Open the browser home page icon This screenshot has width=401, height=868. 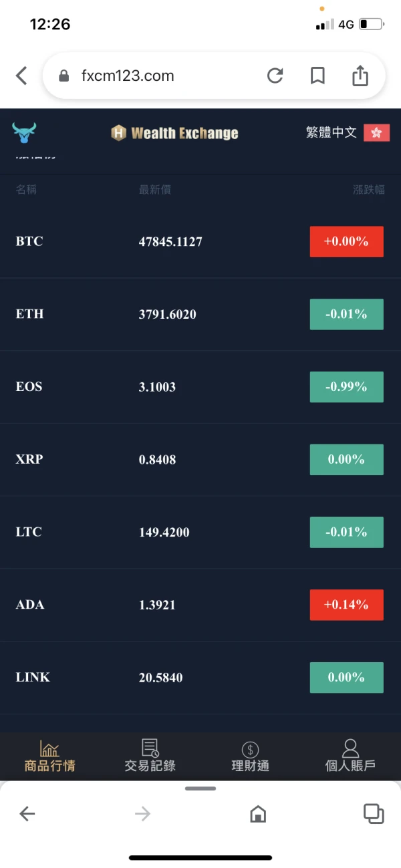[x=258, y=813]
